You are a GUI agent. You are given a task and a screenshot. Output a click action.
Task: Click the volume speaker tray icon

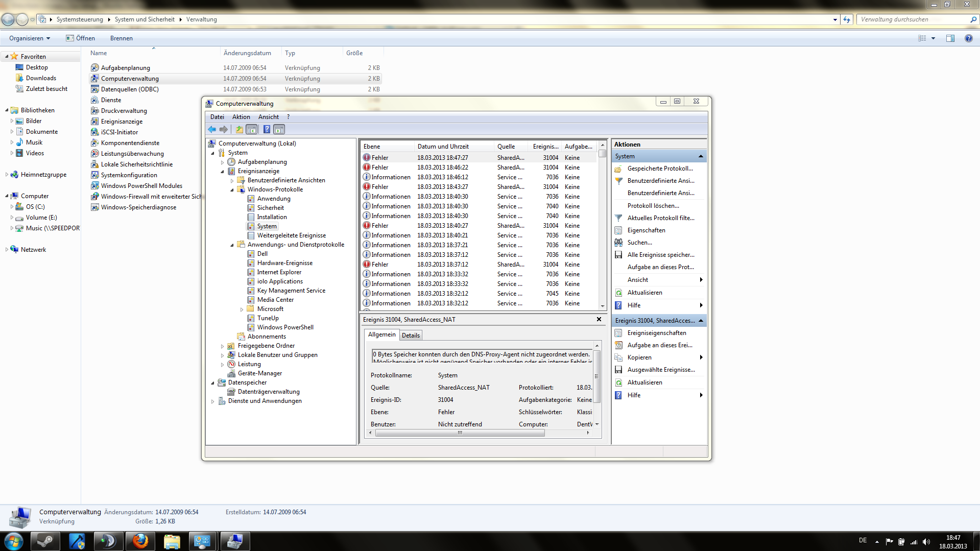926,542
